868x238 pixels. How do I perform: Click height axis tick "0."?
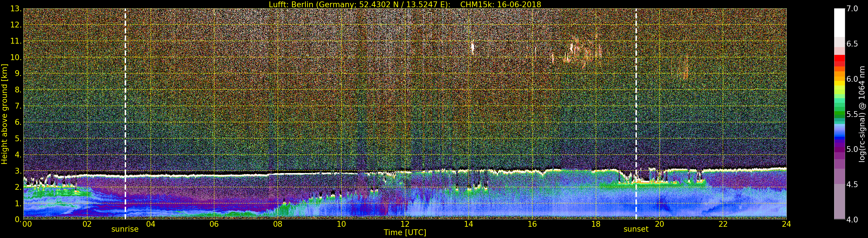click(x=18, y=219)
